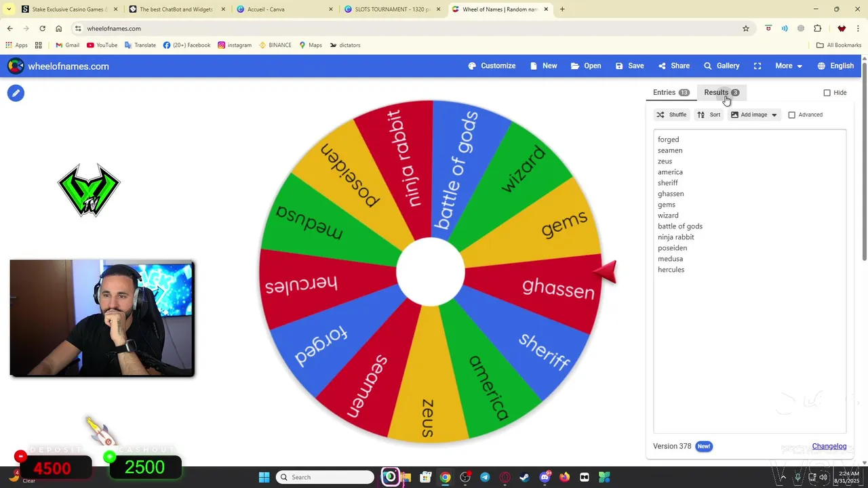The image size is (868, 488).
Task: Switch to the Accueil - Canva tab
Action: pos(285,9)
